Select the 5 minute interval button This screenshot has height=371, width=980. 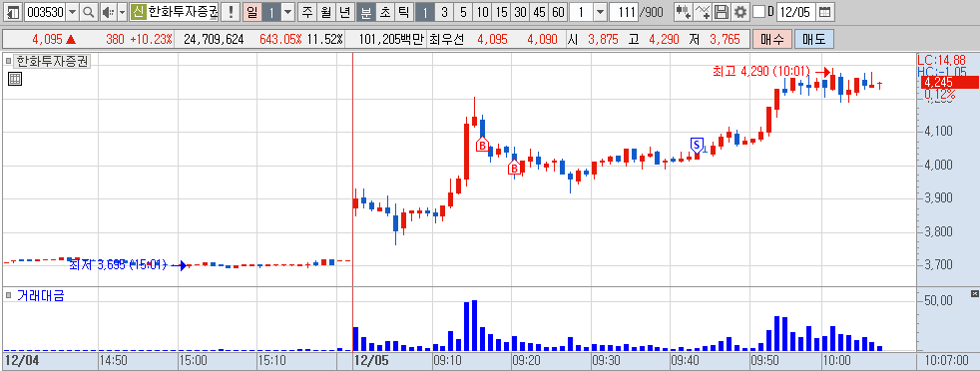(x=463, y=12)
